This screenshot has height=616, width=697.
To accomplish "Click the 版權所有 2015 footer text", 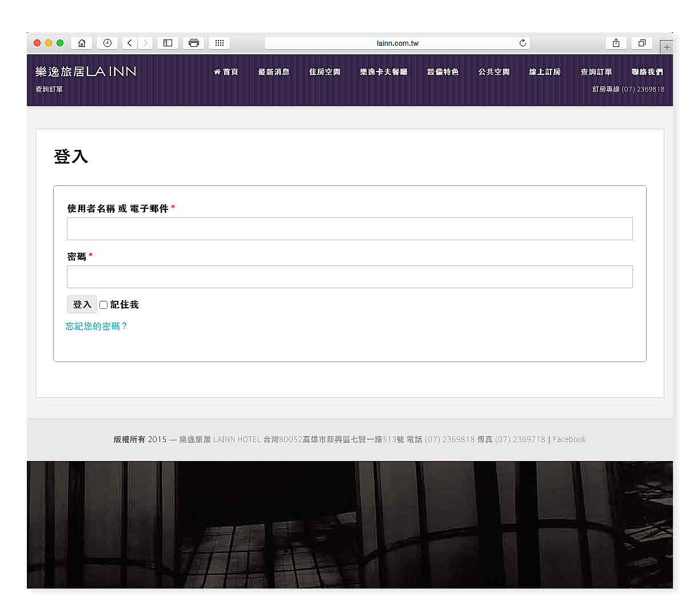I will [x=140, y=439].
